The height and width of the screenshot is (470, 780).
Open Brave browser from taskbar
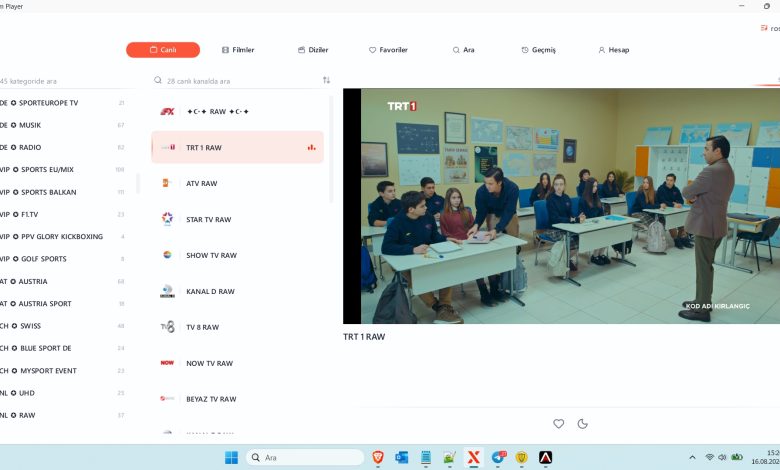(378, 457)
